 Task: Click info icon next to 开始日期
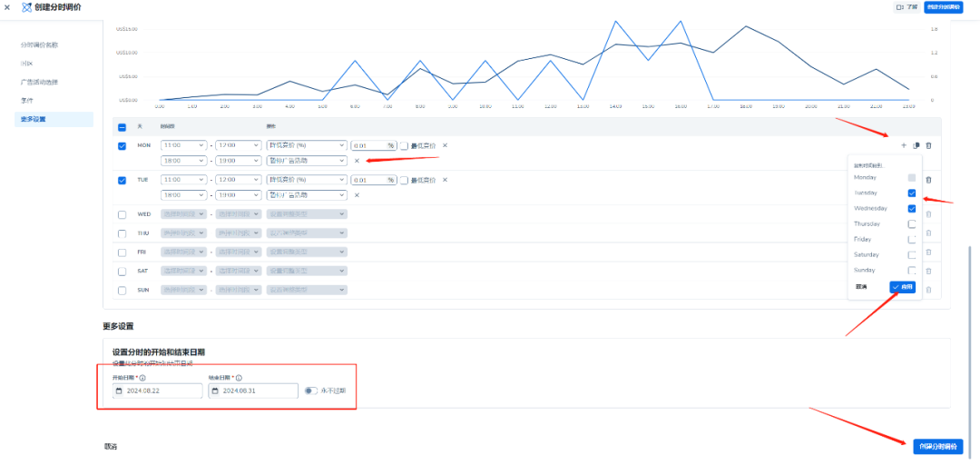click(142, 378)
